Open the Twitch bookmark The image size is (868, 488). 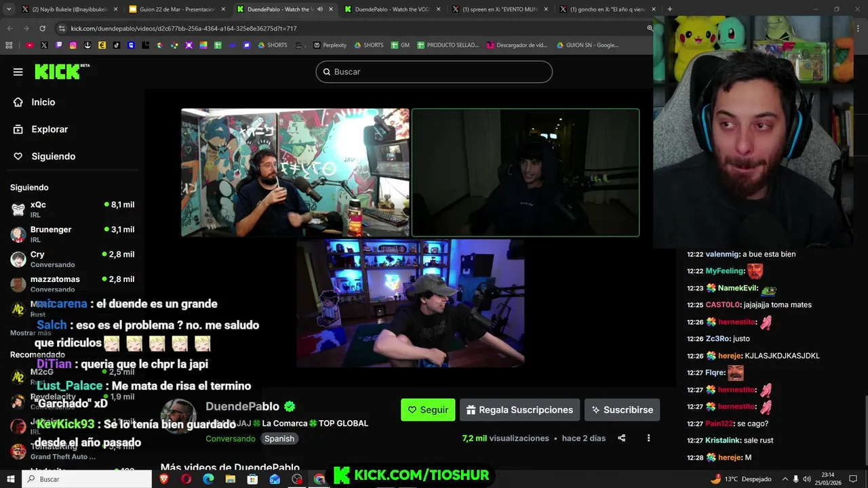point(58,45)
